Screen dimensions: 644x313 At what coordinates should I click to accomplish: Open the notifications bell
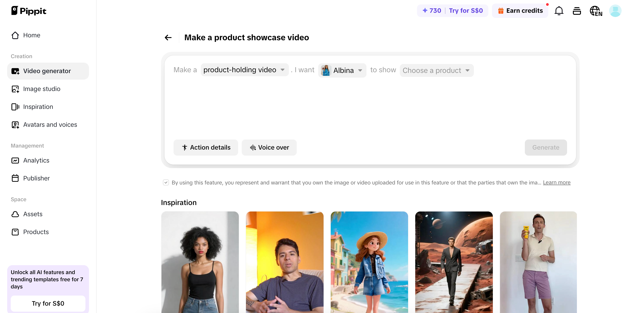[x=559, y=11]
